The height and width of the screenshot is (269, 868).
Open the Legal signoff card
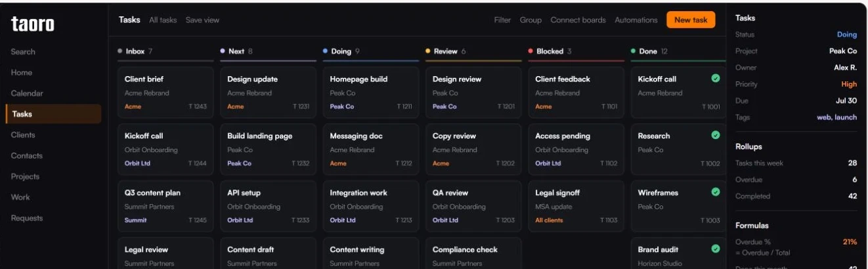coord(576,207)
